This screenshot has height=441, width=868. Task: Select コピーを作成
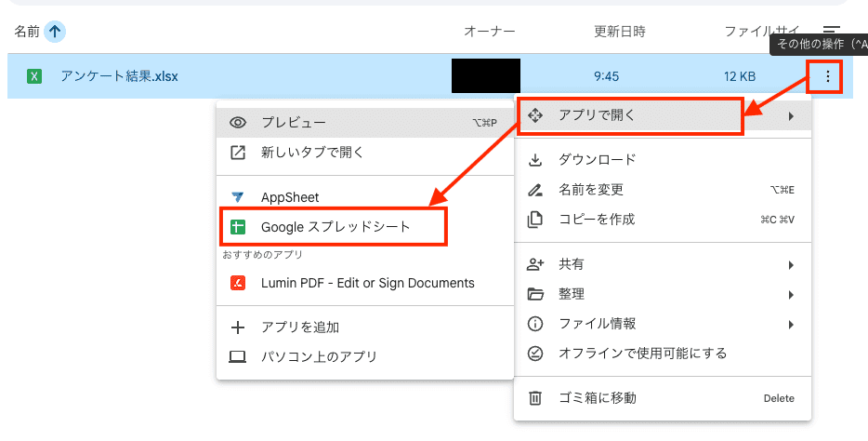663,220
